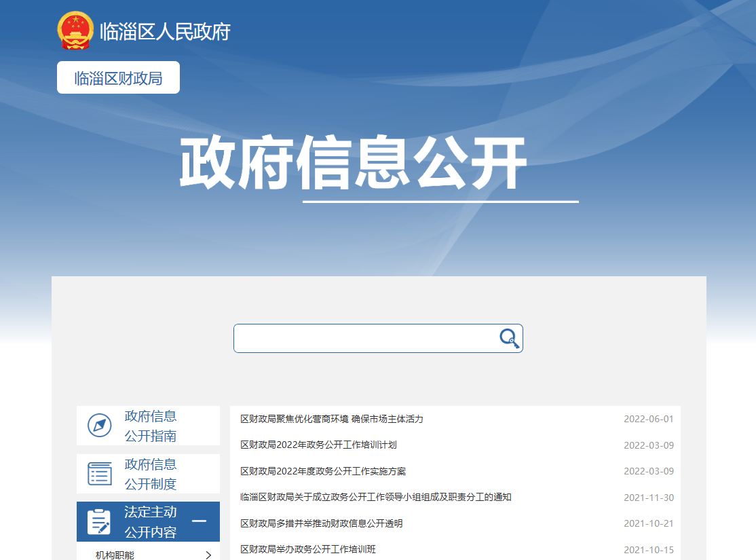The height and width of the screenshot is (560, 756).
Task: Open 区财政局举办政务公开工作培训班 article
Action: (308, 549)
